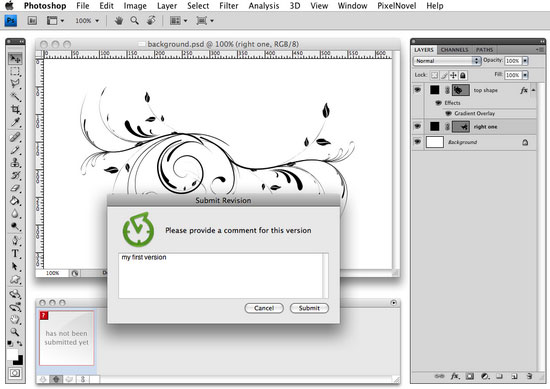
Task: Reset to default foreground/background colors
Action: pyautogui.click(x=11, y=343)
